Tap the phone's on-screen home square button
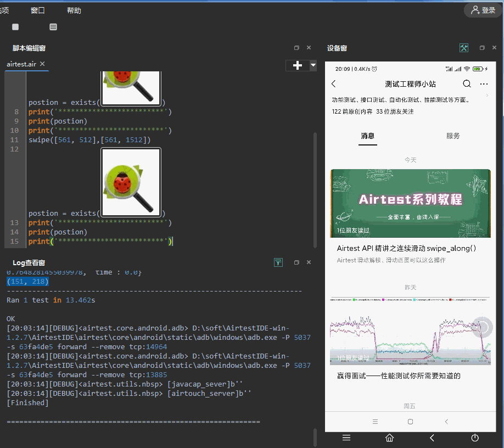The image size is (504, 448). coord(411,422)
